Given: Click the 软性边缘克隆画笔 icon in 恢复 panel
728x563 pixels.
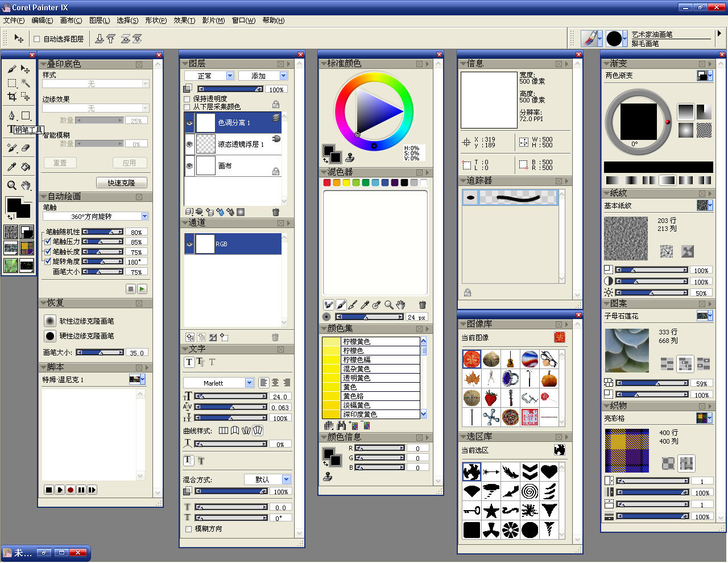Looking at the screenshot, I should point(50,321).
